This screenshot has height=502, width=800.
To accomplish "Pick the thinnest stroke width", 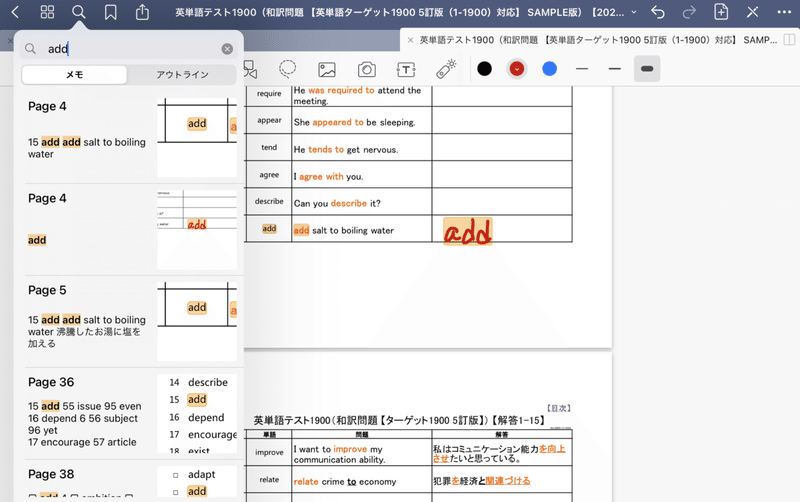I will tap(582, 69).
